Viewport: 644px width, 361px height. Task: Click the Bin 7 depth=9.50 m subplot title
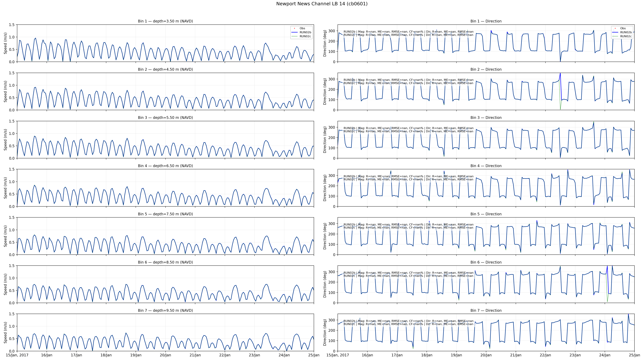165,310
